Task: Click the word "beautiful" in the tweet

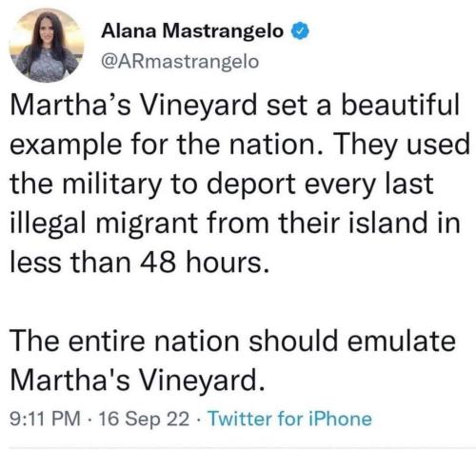Action: (401, 105)
